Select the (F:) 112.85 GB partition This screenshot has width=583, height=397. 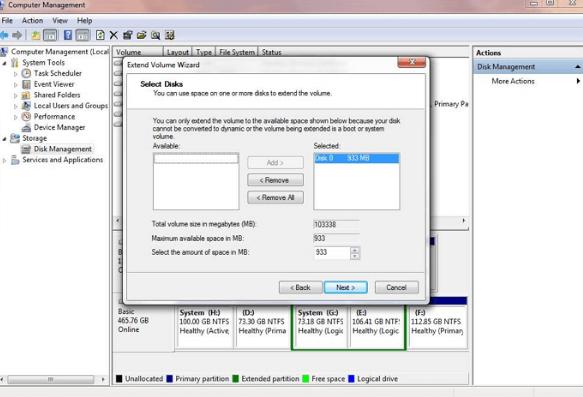coord(437,326)
